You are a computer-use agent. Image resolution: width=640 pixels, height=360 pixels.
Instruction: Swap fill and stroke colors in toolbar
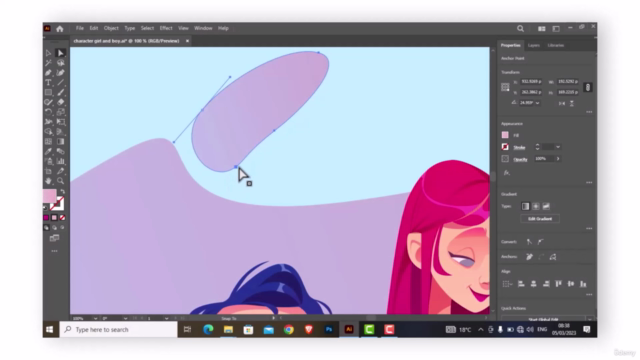pos(62,191)
